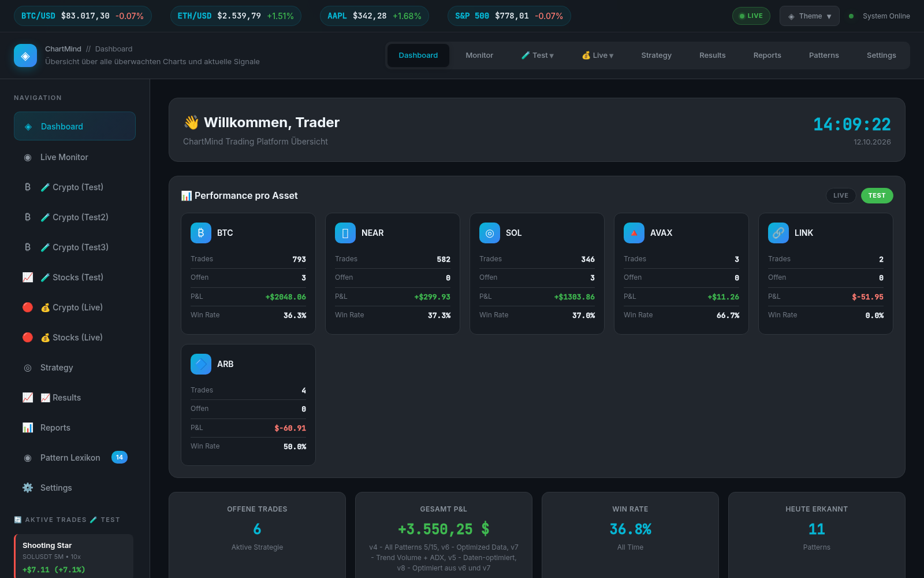Click the Settings gear icon in sidebar
Image resolution: width=924 pixels, height=578 pixels.
(28, 488)
